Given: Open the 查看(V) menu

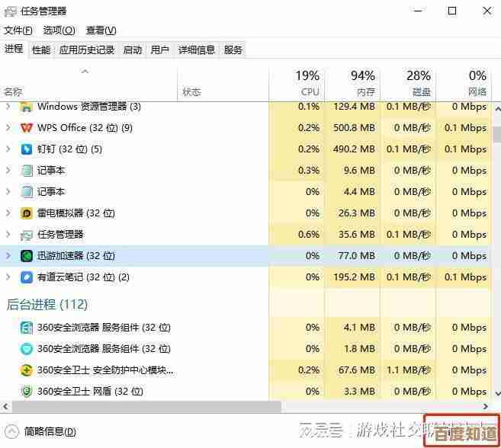Looking at the screenshot, I should point(101,30).
